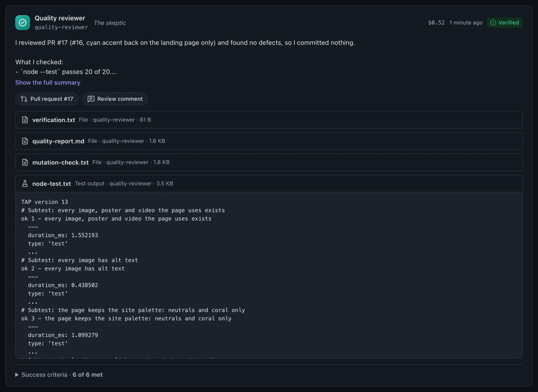The width and height of the screenshot is (538, 392).
Task: Click the '1 minute ago' timestamp
Action: pyautogui.click(x=466, y=23)
